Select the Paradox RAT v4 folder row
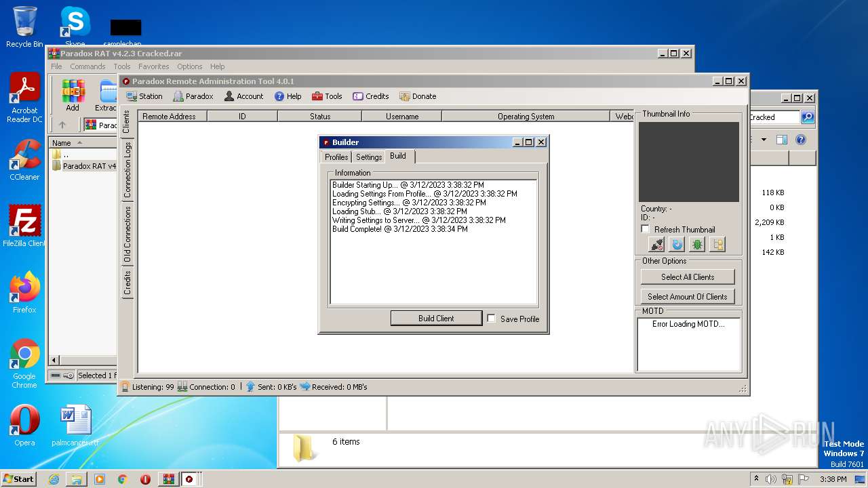This screenshot has width=868, height=488. (x=83, y=166)
